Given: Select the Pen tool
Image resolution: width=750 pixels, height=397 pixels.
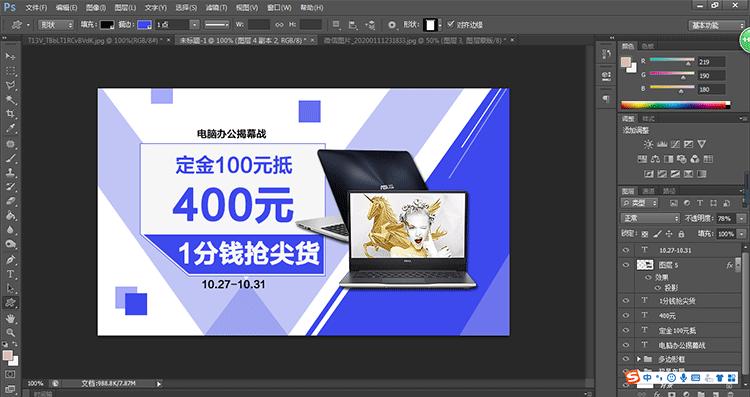Looking at the screenshot, I should pos(10,260).
